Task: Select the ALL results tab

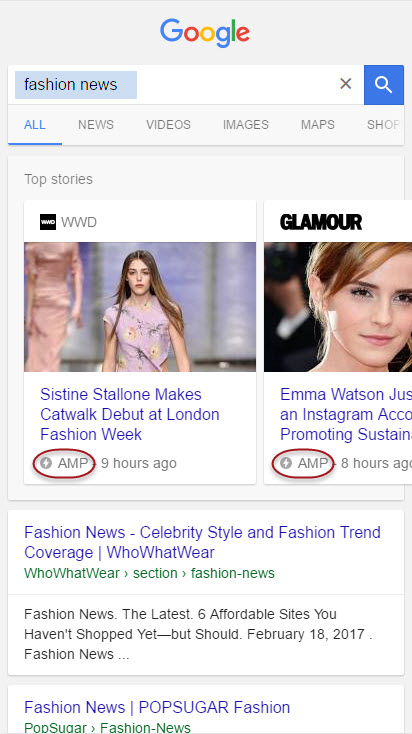Action: [x=35, y=125]
